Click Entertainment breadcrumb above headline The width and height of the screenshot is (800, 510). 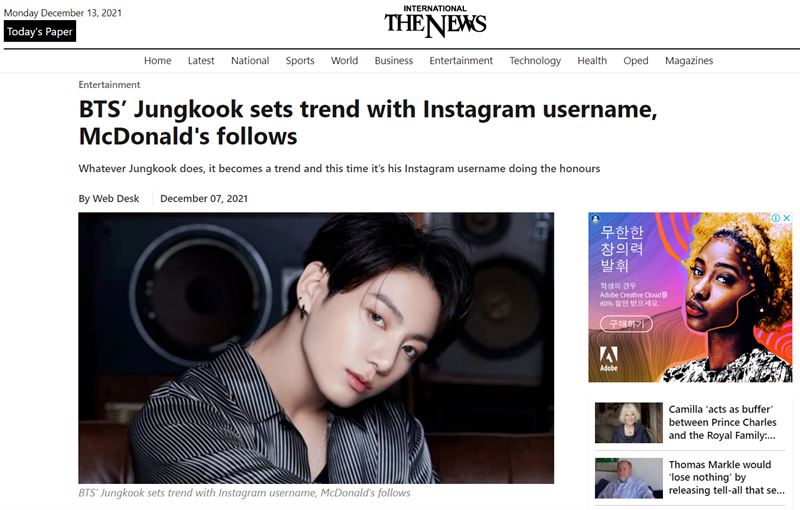[109, 85]
